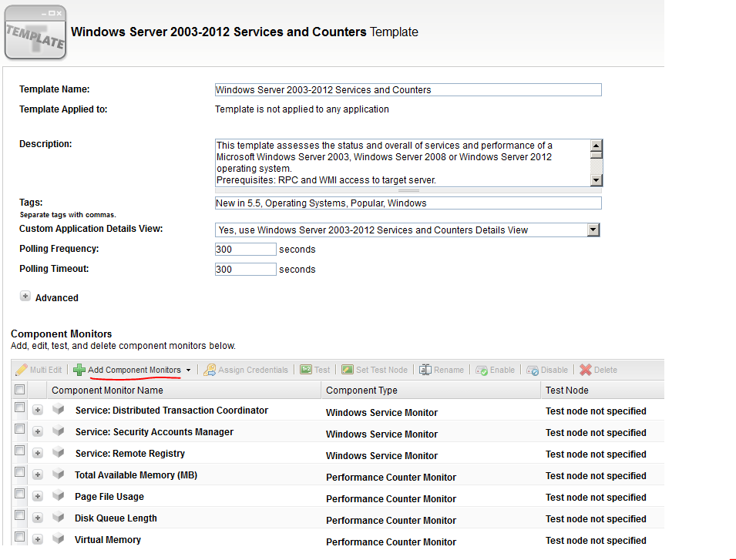
Task: Select 'Virtual Memory' name text
Action: [x=108, y=540]
